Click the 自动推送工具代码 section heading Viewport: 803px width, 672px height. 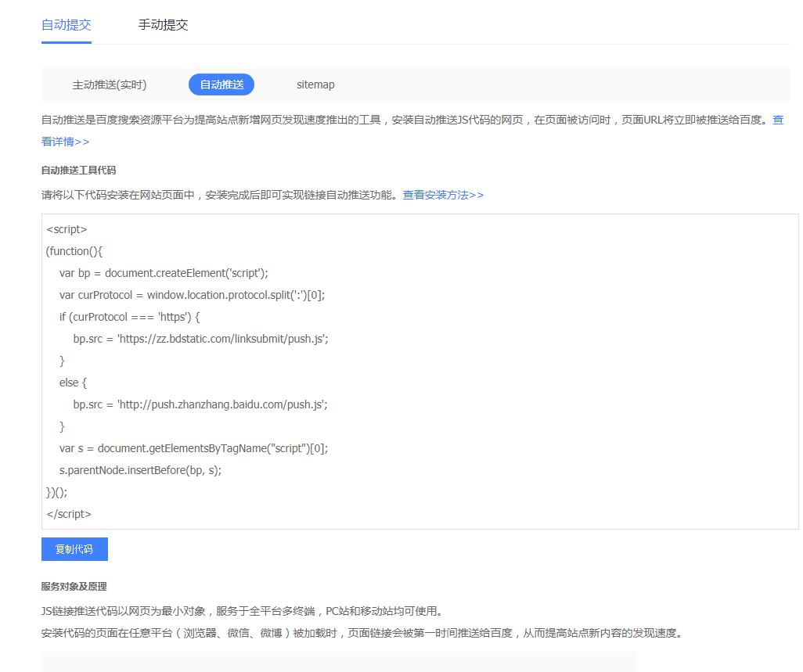[x=78, y=170]
